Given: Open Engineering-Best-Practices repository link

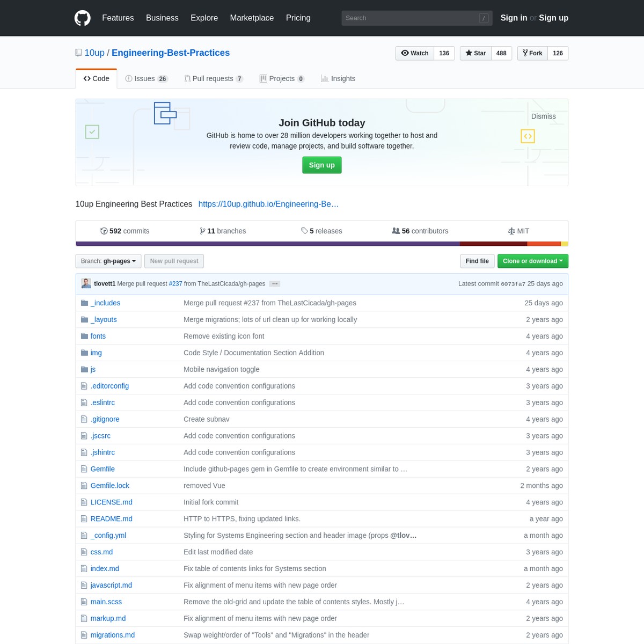Looking at the screenshot, I should 171,53.
